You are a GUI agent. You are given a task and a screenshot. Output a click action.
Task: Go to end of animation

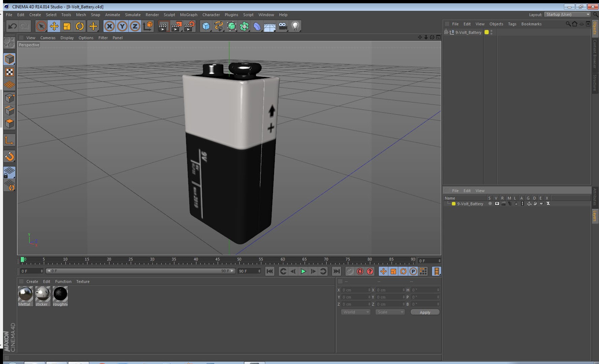pos(336,271)
